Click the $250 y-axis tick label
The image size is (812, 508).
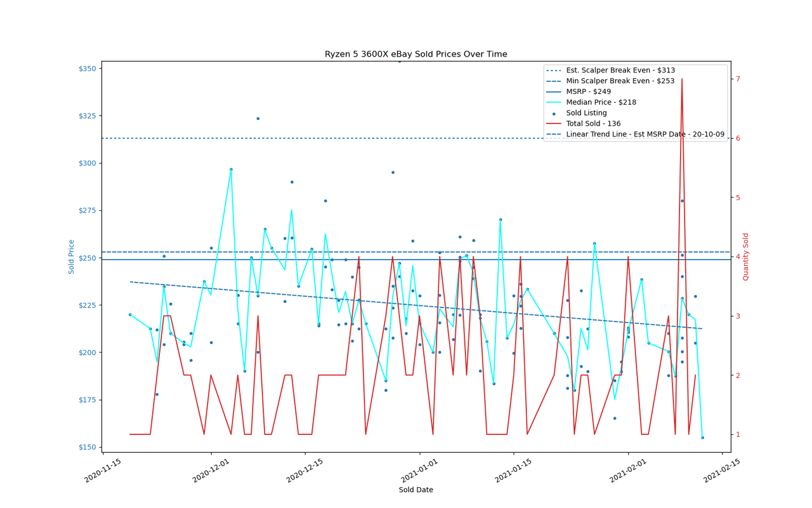pos(86,258)
